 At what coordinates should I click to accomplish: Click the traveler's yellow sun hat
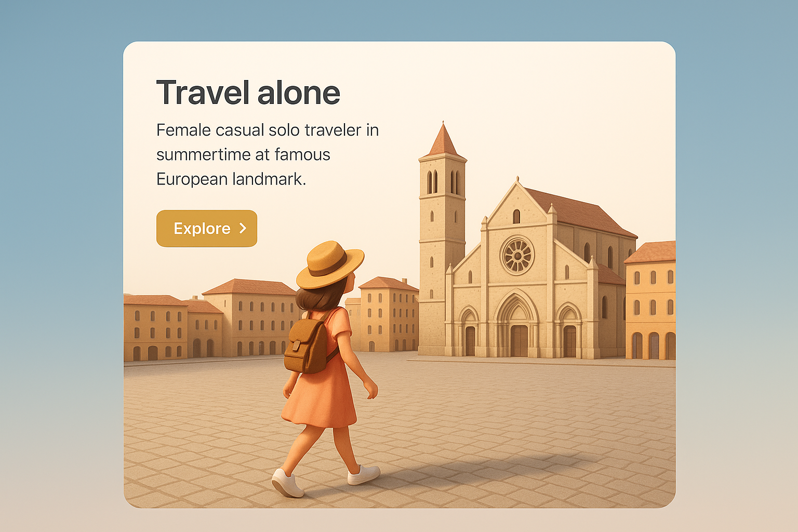(330, 264)
